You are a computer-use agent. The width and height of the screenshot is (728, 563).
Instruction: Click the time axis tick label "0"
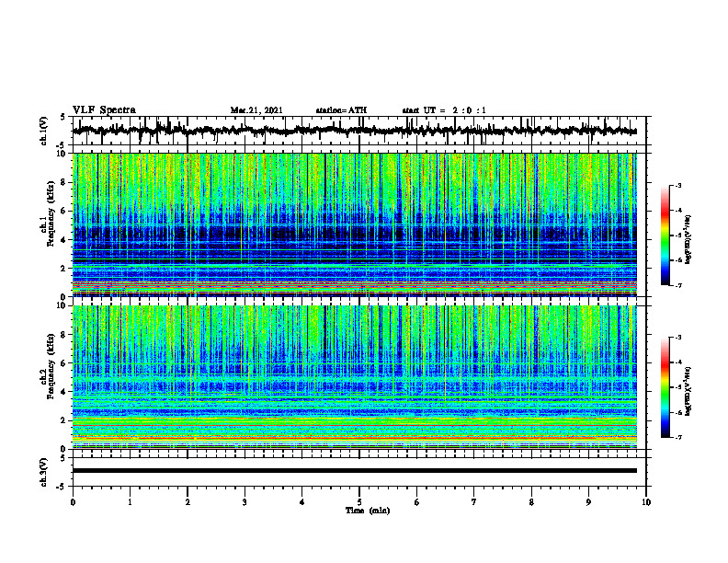pos(73,502)
